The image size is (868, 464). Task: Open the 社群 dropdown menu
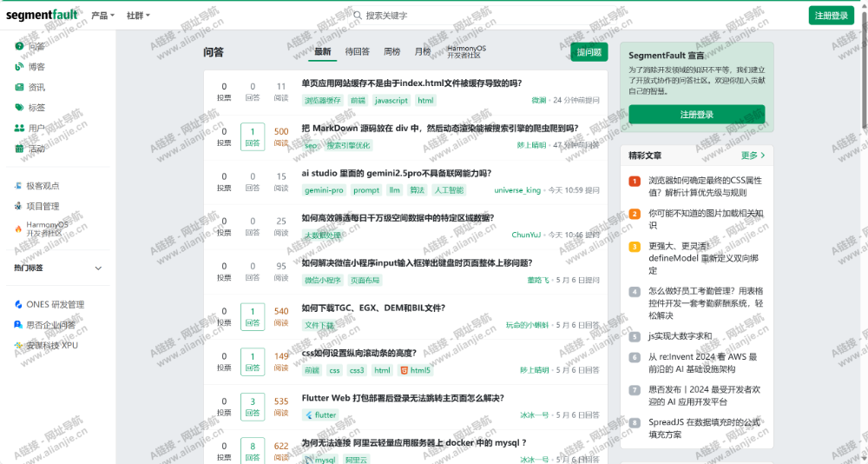pyautogui.click(x=138, y=16)
